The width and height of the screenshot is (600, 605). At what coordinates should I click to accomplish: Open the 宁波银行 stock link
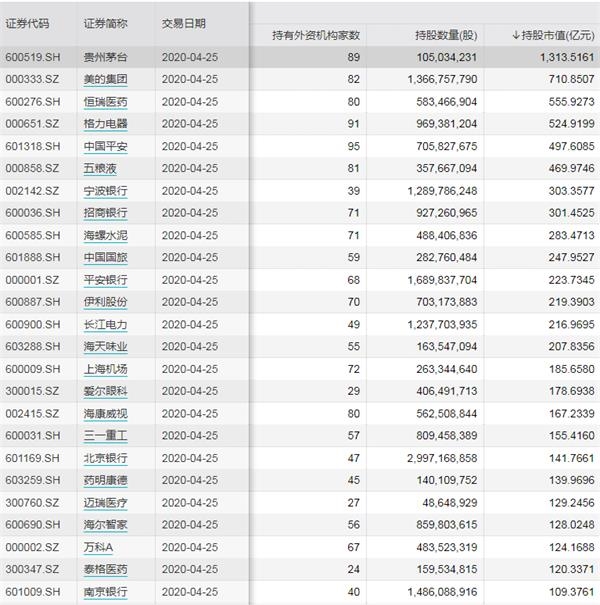tap(105, 191)
